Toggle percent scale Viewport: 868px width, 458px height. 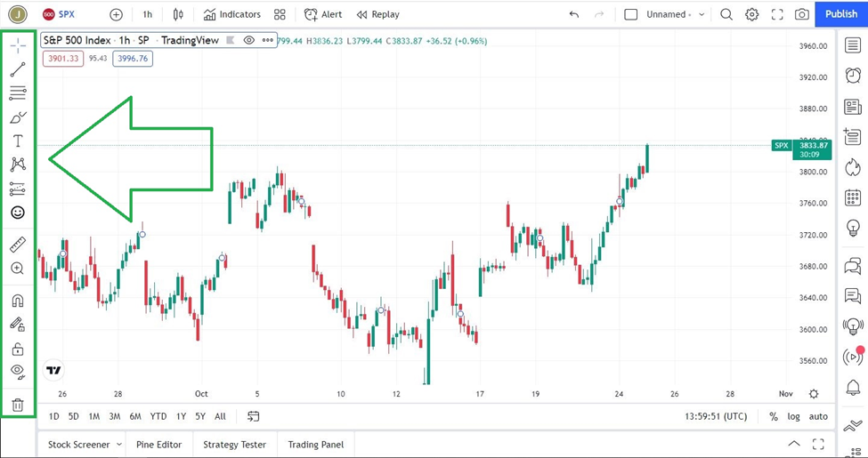(x=774, y=416)
